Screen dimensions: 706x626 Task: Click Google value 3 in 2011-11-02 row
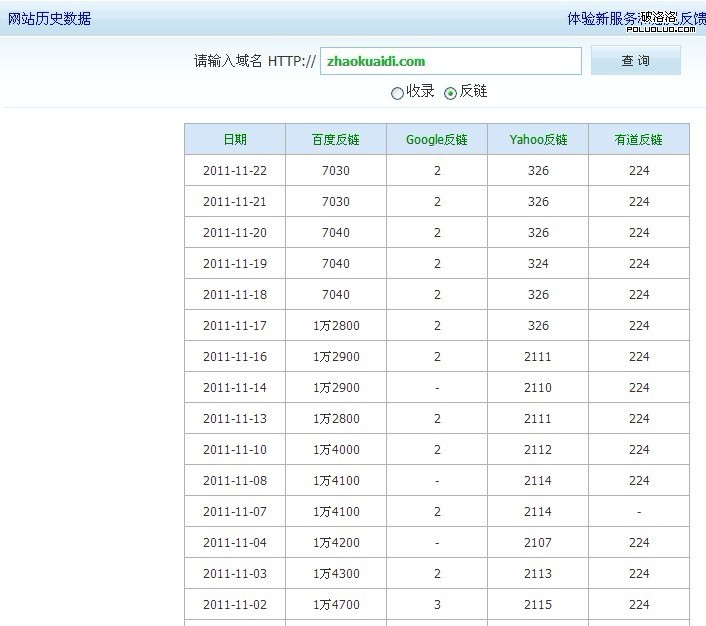(x=437, y=604)
